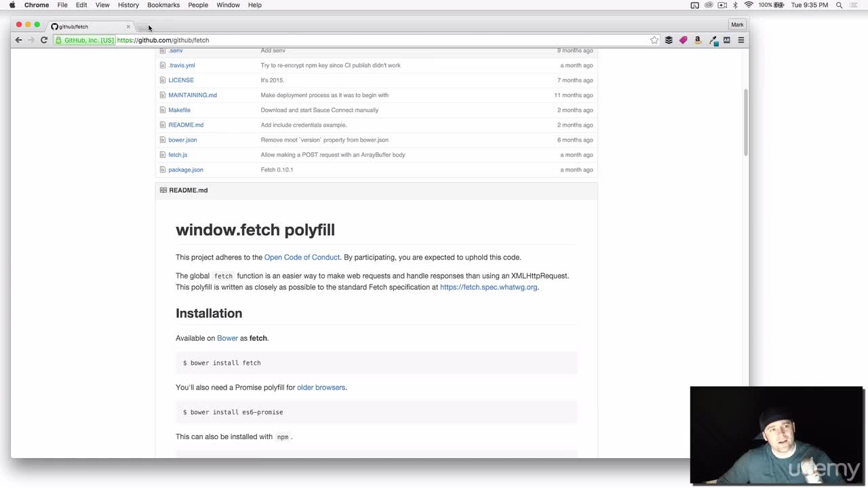Open the Help menu
The width and height of the screenshot is (868, 488).
tap(255, 5)
